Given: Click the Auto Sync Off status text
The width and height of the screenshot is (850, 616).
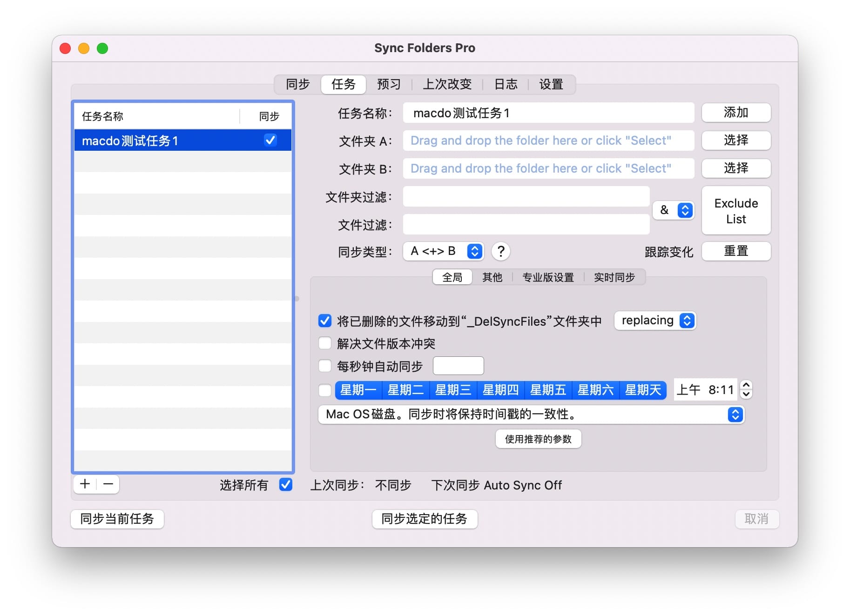Looking at the screenshot, I should (x=523, y=485).
